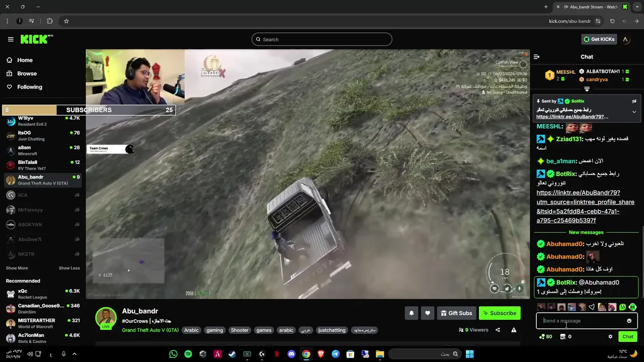Viewport: 644px width, 362px height.
Task: Click the Subscribe button
Action: point(500,313)
